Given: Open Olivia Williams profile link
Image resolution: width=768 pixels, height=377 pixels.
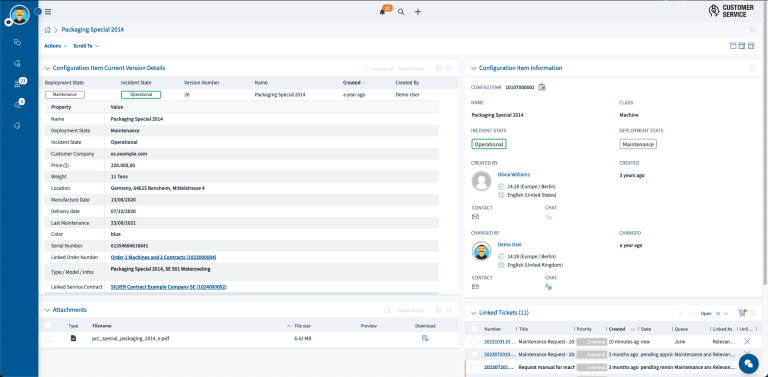Looking at the screenshot, I should coord(514,174).
